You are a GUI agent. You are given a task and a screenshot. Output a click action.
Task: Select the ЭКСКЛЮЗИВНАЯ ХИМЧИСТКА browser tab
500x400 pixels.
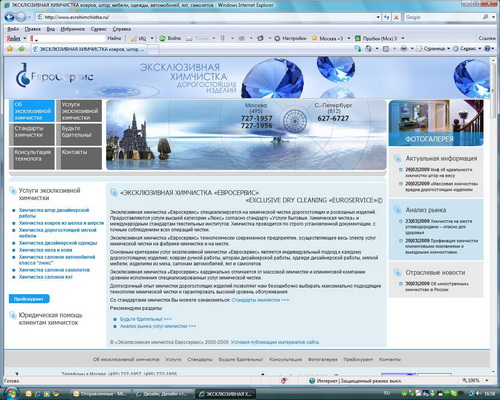point(89,49)
